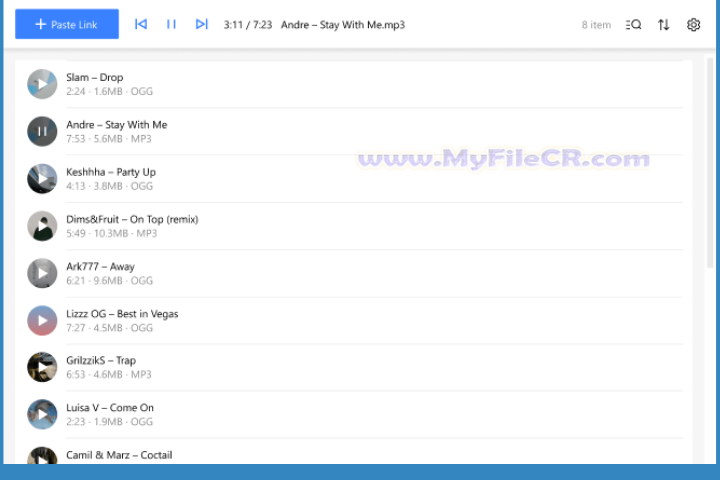720x480 pixels.
Task: Click the 7:27 · 4.5MB · OGG details
Action: coord(109,328)
